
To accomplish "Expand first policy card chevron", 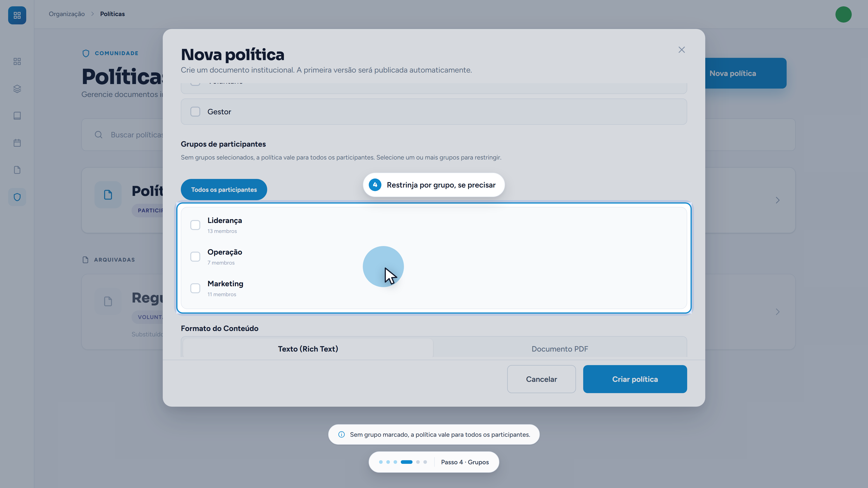I will [778, 200].
